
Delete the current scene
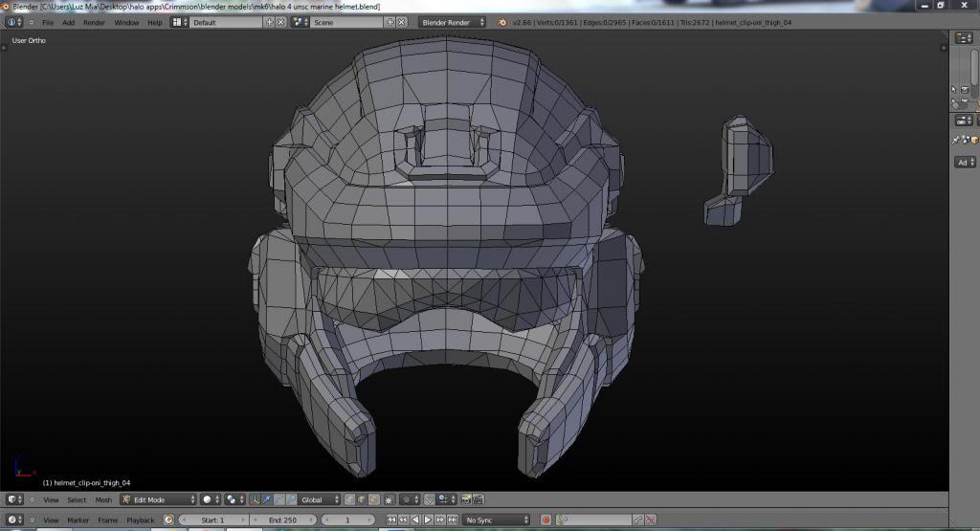(401, 23)
